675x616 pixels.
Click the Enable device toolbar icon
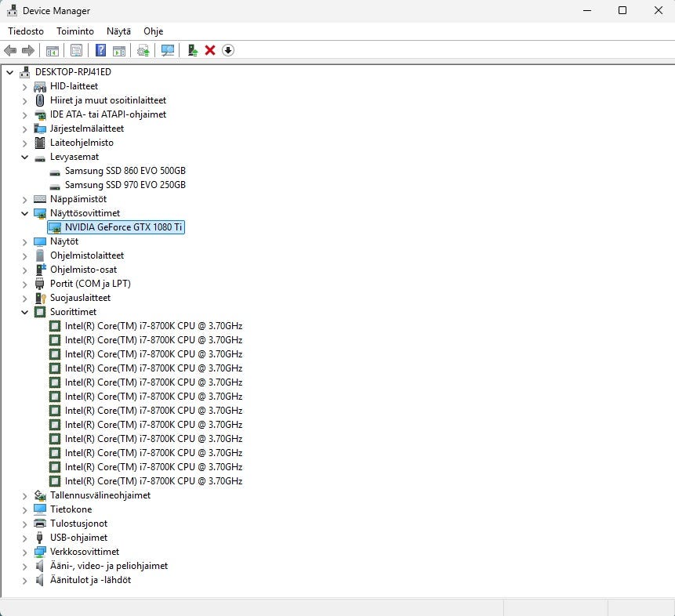tap(192, 50)
